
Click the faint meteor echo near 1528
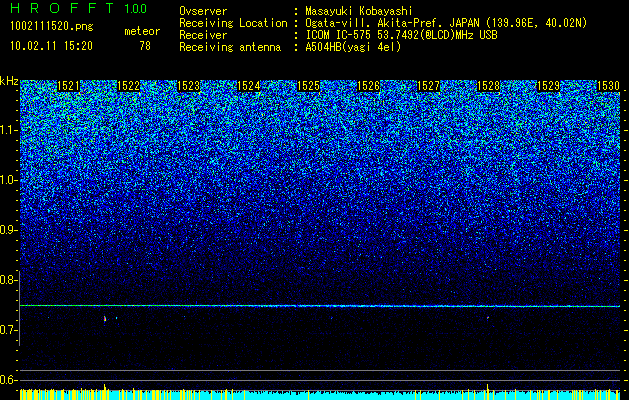[x=488, y=318]
